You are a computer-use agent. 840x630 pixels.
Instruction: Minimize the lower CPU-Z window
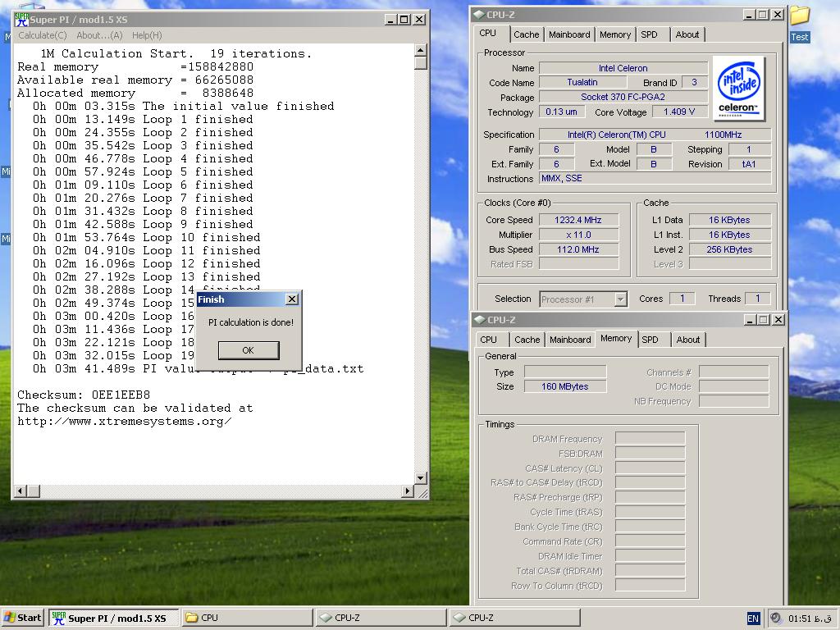coord(750,320)
